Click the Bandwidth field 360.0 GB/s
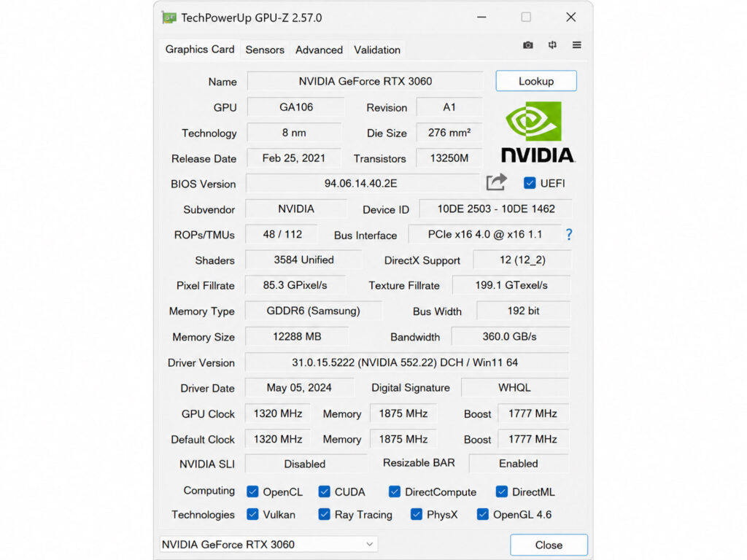The width and height of the screenshot is (747, 560). point(510,337)
